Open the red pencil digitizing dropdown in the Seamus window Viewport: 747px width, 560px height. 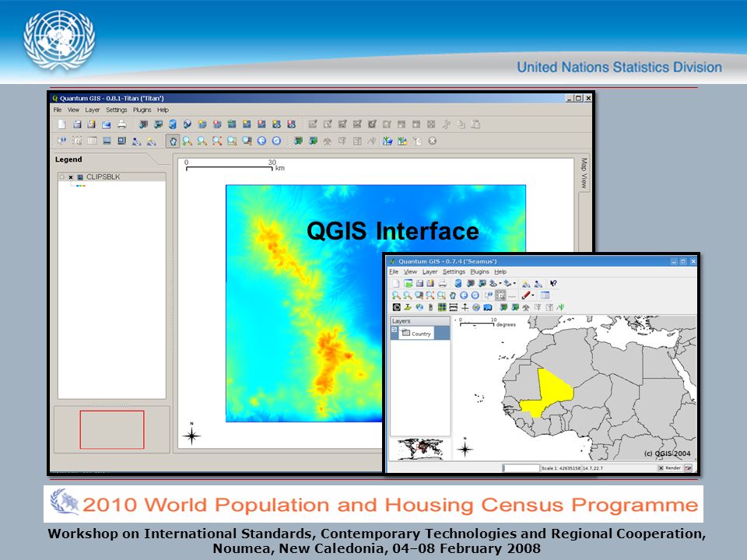click(532, 296)
